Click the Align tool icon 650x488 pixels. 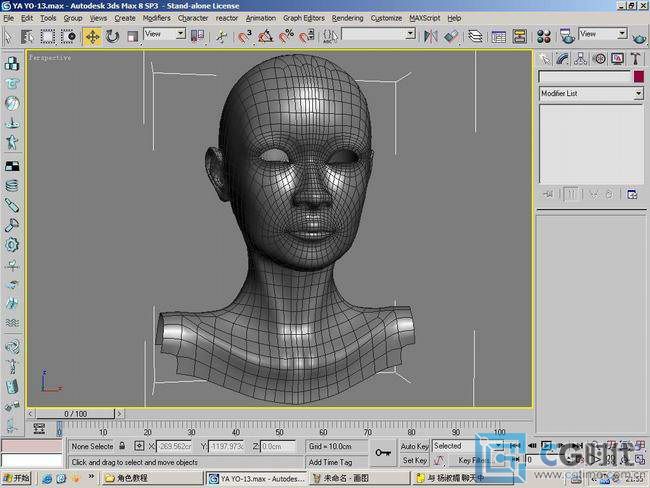click(x=451, y=36)
